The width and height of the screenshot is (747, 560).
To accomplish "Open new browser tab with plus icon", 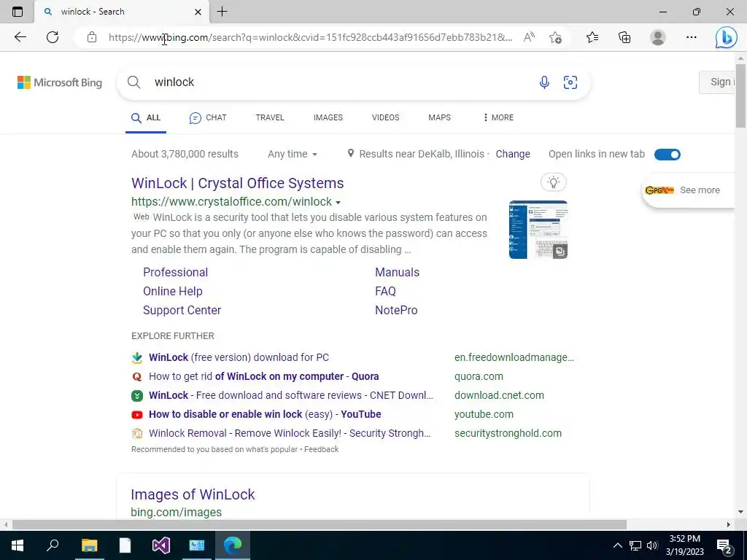I will (222, 12).
